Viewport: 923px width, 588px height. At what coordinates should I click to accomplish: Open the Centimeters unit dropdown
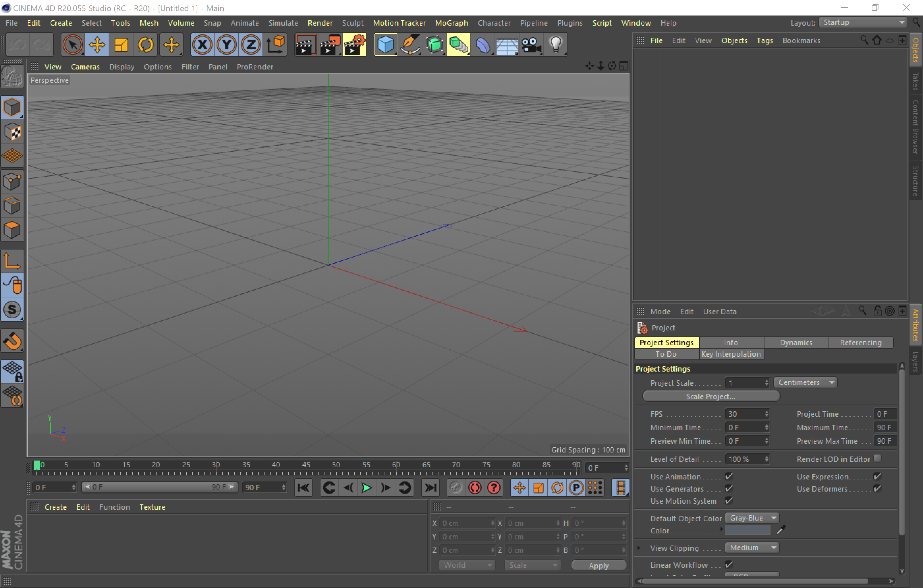(805, 382)
